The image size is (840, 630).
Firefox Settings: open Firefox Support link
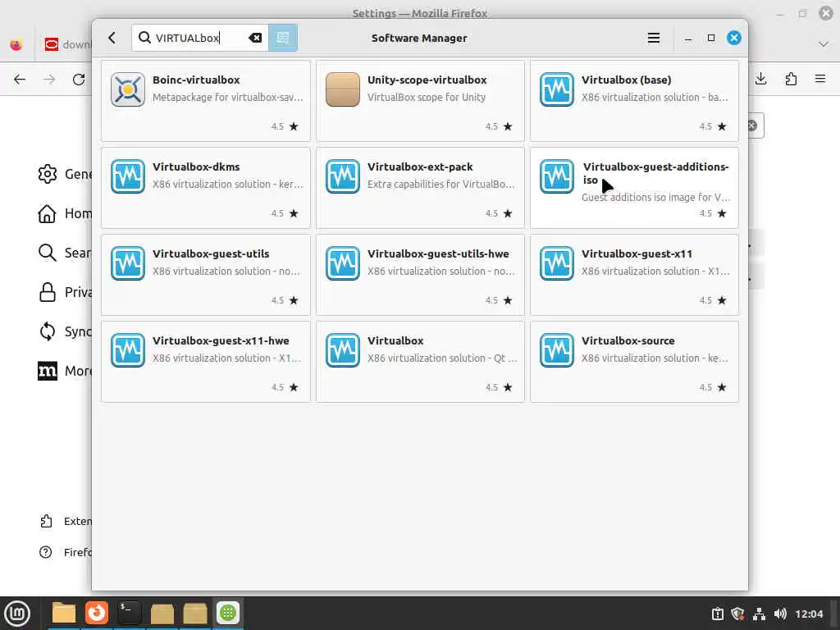tap(65, 552)
